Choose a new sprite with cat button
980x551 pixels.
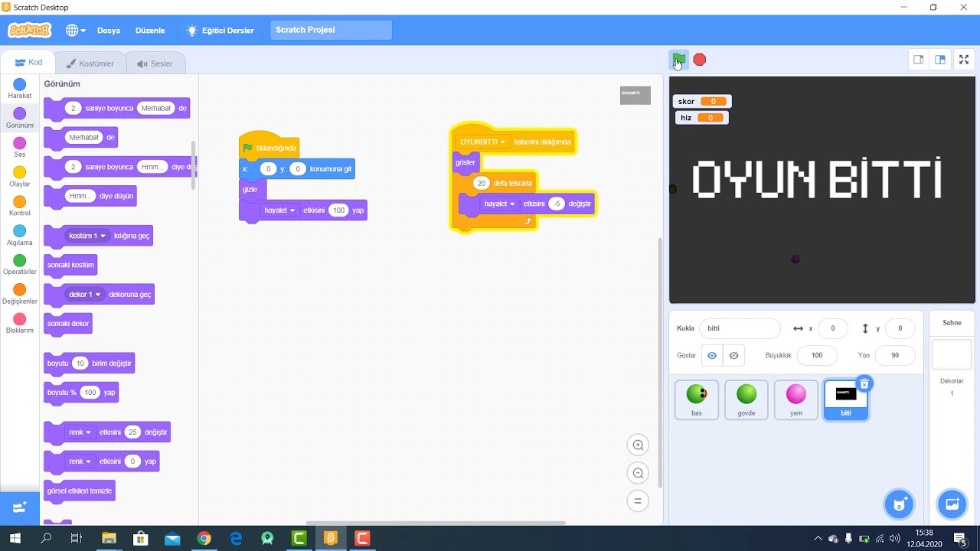(900, 504)
